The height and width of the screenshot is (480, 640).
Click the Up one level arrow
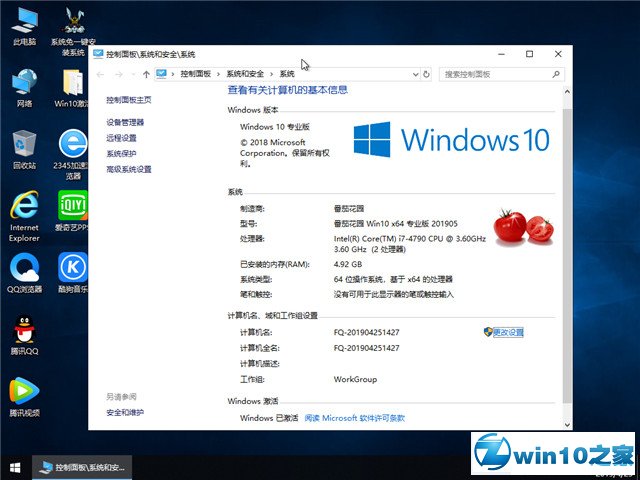coord(146,74)
